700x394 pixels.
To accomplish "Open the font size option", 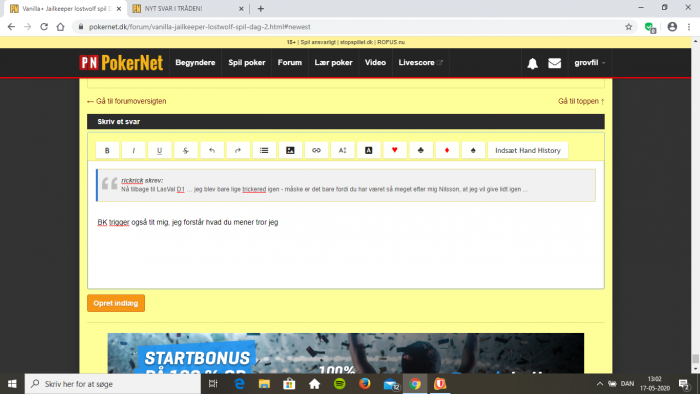I will point(342,150).
